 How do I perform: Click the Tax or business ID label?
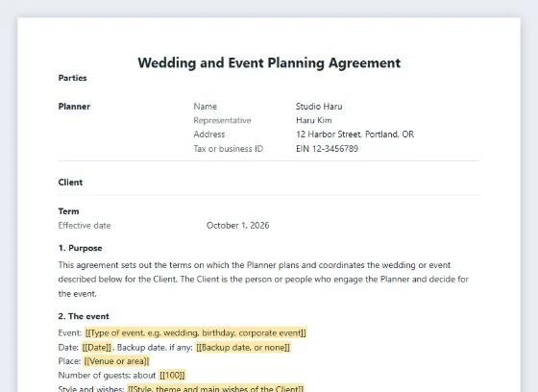click(x=229, y=149)
